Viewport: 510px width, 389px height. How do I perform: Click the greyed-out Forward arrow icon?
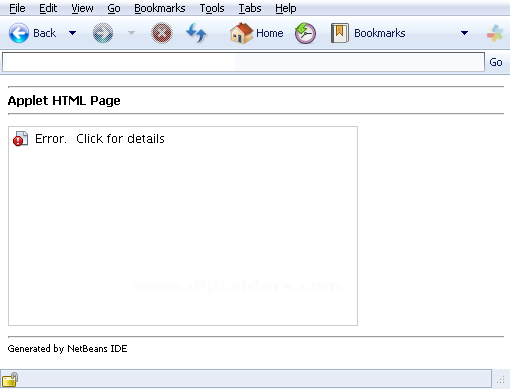103,33
